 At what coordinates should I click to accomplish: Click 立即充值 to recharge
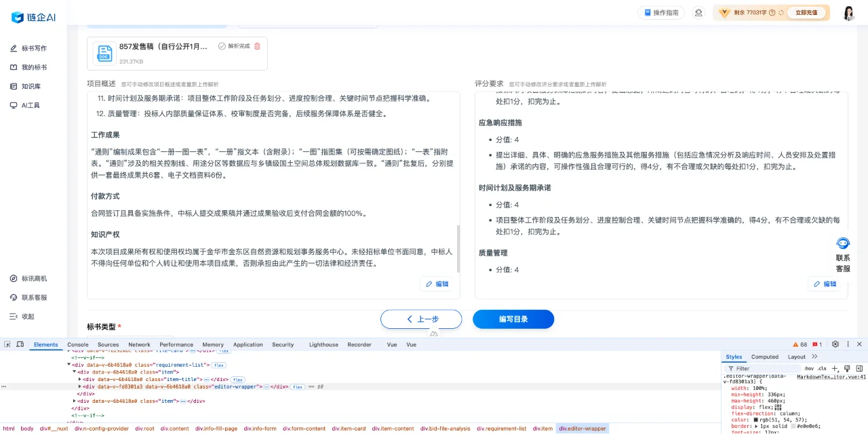807,12
